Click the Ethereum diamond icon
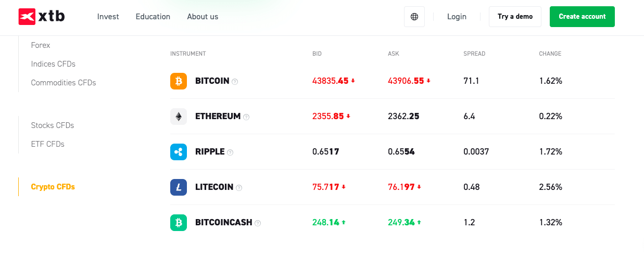 coord(179,117)
